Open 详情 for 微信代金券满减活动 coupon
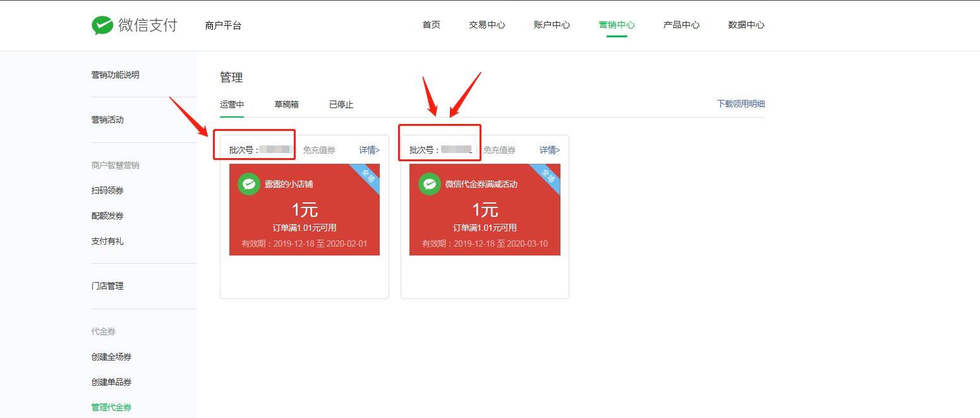The image size is (980, 418). pos(550,150)
